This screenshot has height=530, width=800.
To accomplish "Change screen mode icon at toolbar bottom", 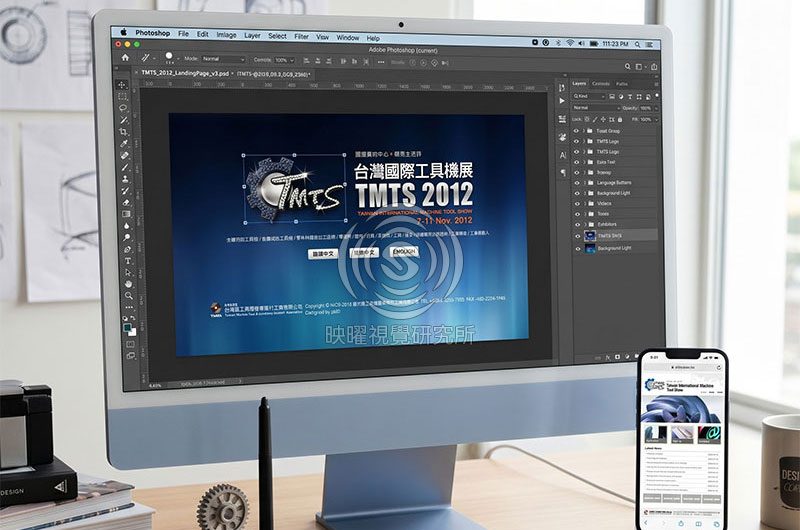I will click(x=131, y=356).
